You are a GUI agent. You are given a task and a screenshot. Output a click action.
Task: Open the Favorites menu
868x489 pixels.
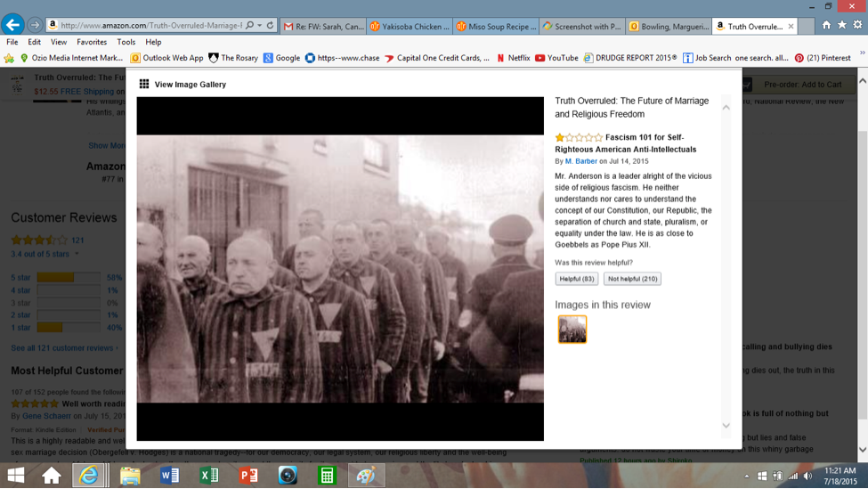coord(92,42)
